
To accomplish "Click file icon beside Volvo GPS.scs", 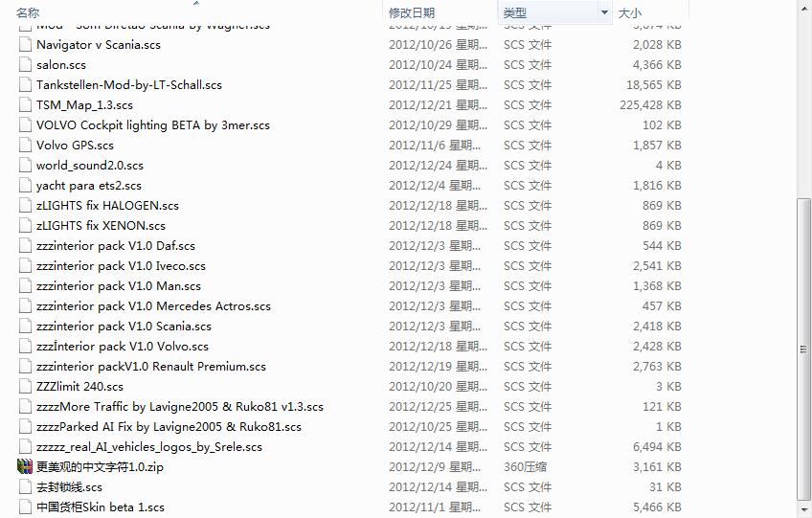I will 25,145.
